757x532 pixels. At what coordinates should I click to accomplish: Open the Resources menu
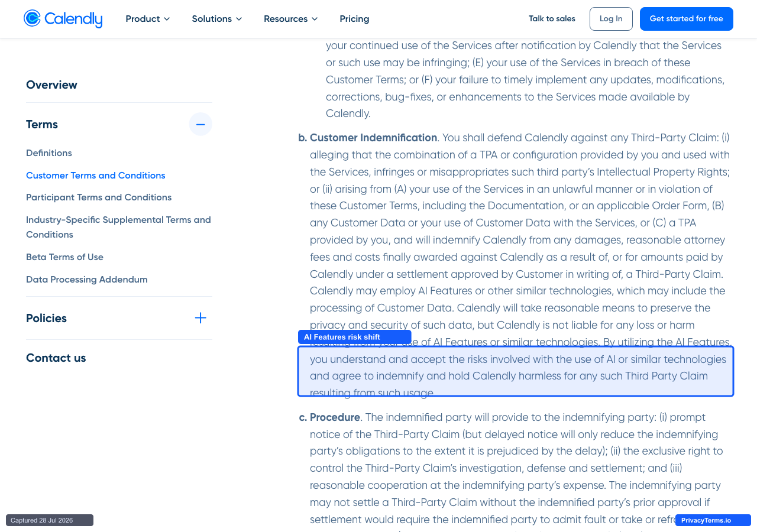point(291,19)
